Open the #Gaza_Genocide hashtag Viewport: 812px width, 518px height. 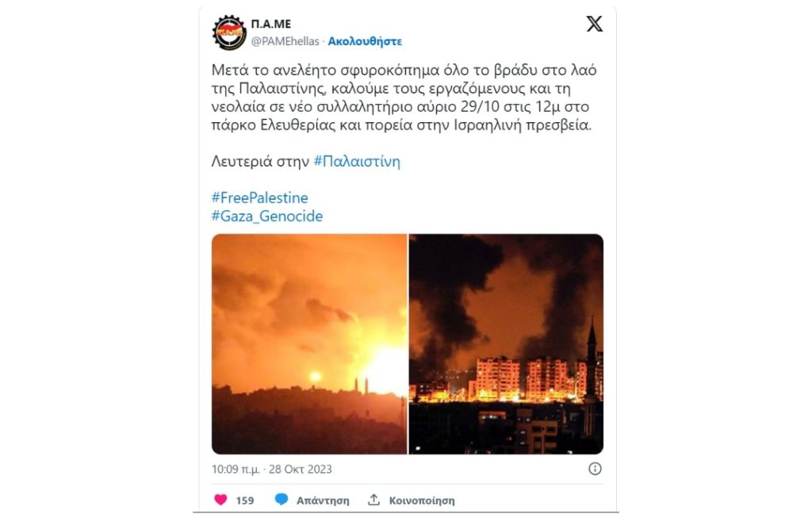click(266, 216)
